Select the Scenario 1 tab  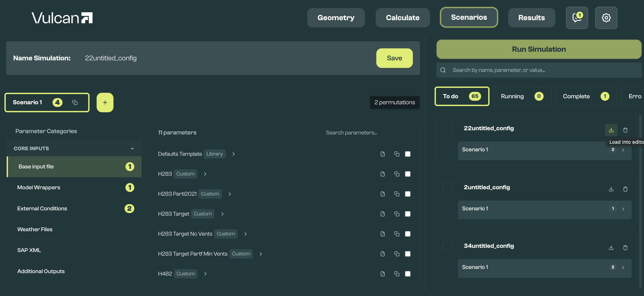click(x=47, y=102)
